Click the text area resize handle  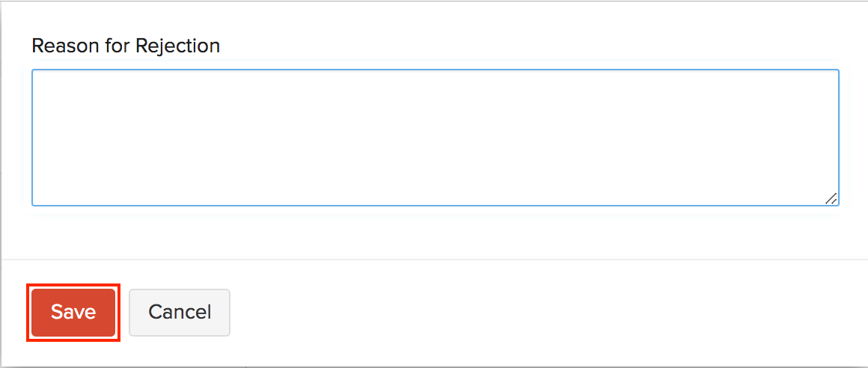[831, 198]
